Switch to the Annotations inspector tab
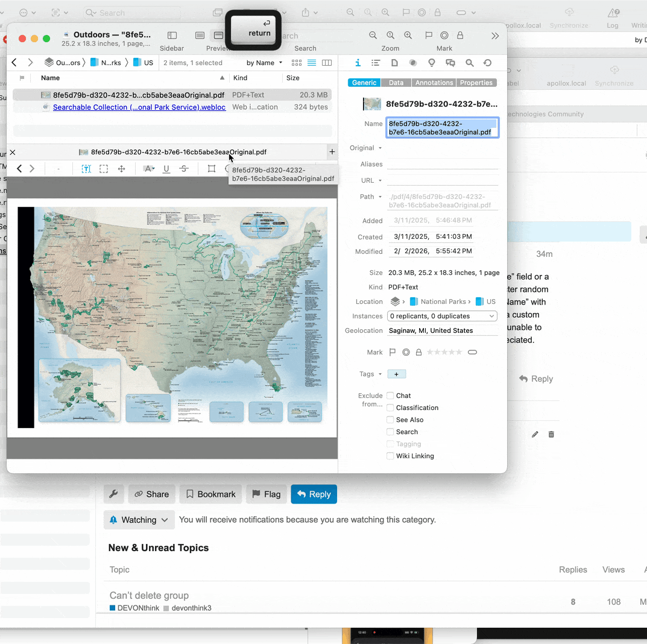 pos(434,83)
